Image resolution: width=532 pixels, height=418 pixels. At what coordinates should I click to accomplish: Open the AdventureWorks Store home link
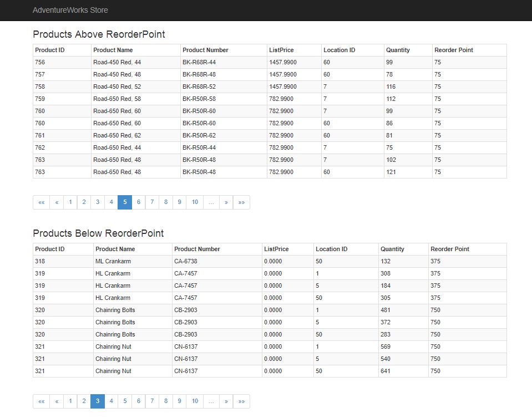70,10
